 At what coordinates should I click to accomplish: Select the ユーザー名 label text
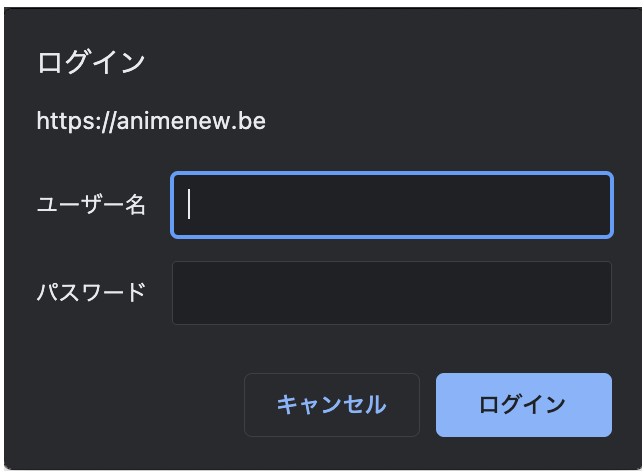(x=91, y=204)
